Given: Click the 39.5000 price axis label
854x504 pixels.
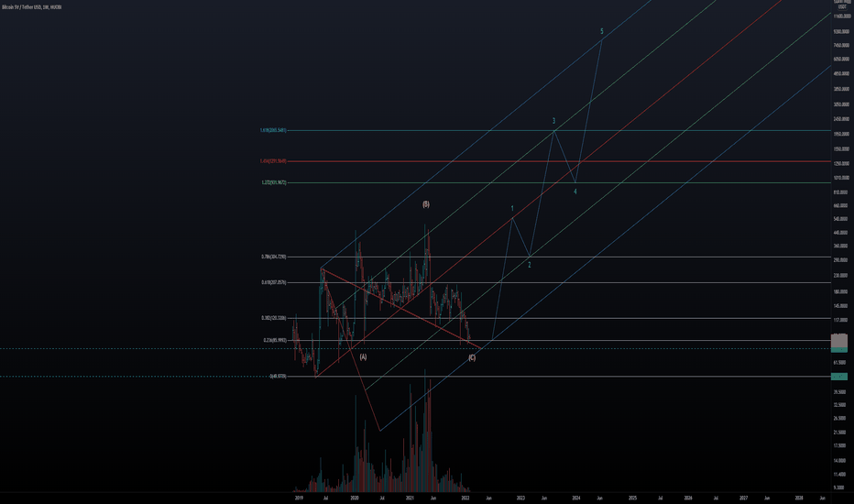Looking at the screenshot, I should 840,392.
